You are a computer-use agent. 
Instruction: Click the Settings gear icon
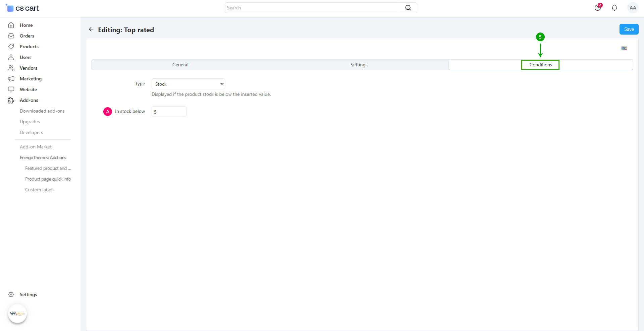(11, 294)
